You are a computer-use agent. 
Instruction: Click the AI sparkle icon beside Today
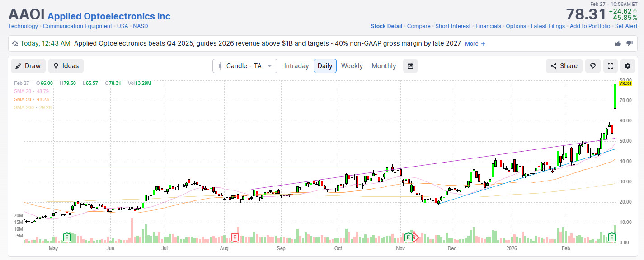(15, 44)
